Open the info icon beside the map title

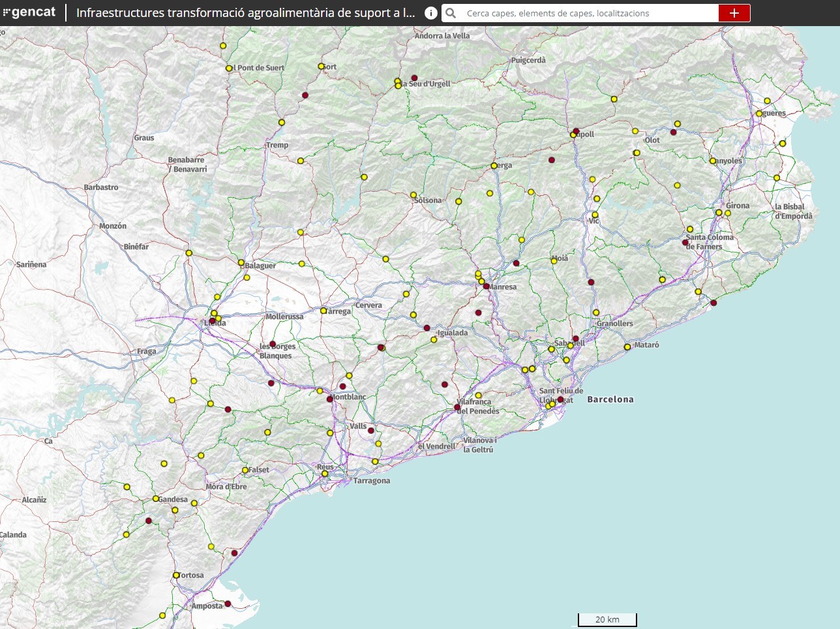430,13
